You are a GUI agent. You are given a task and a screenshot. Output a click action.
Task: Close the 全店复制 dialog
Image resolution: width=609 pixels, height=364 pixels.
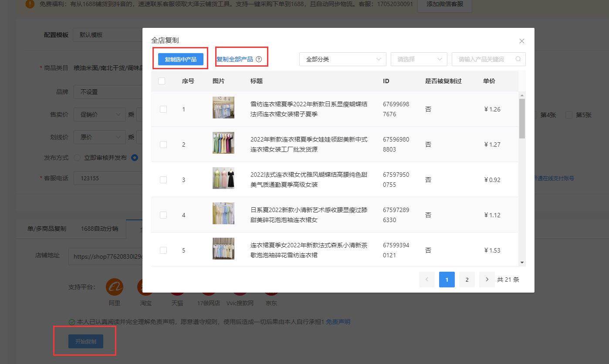coord(522,41)
